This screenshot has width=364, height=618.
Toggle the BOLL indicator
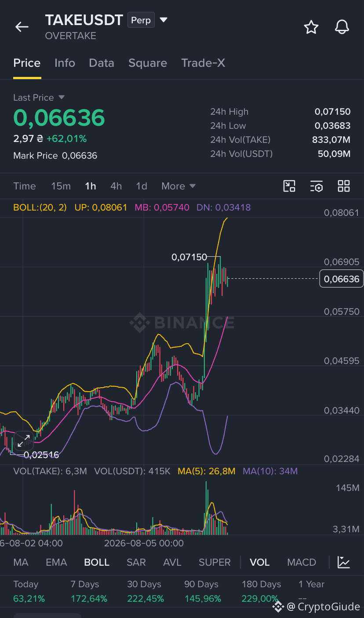click(97, 562)
